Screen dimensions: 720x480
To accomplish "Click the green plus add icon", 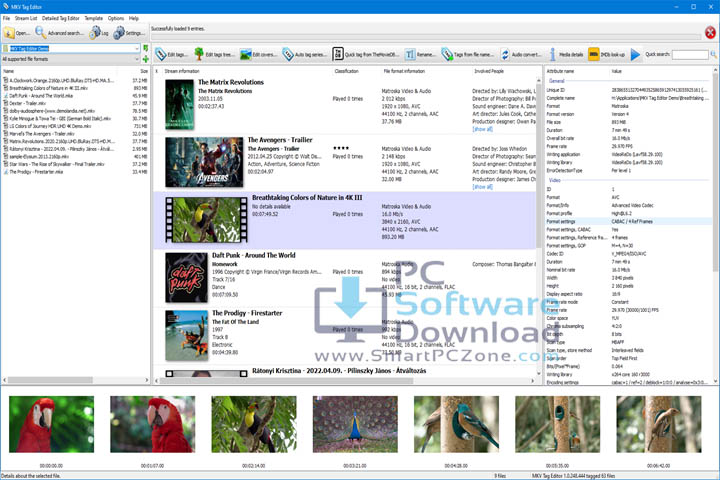I will coord(146,59).
